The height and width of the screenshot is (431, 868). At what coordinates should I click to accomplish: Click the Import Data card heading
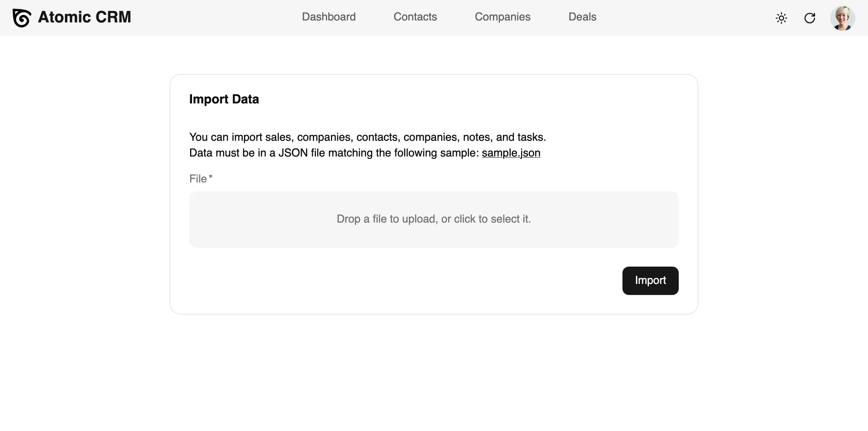pos(224,99)
